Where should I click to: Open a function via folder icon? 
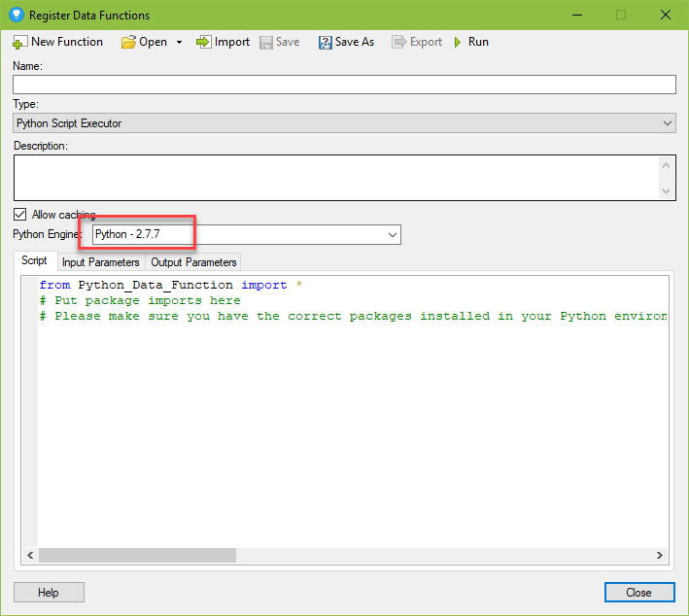point(128,42)
